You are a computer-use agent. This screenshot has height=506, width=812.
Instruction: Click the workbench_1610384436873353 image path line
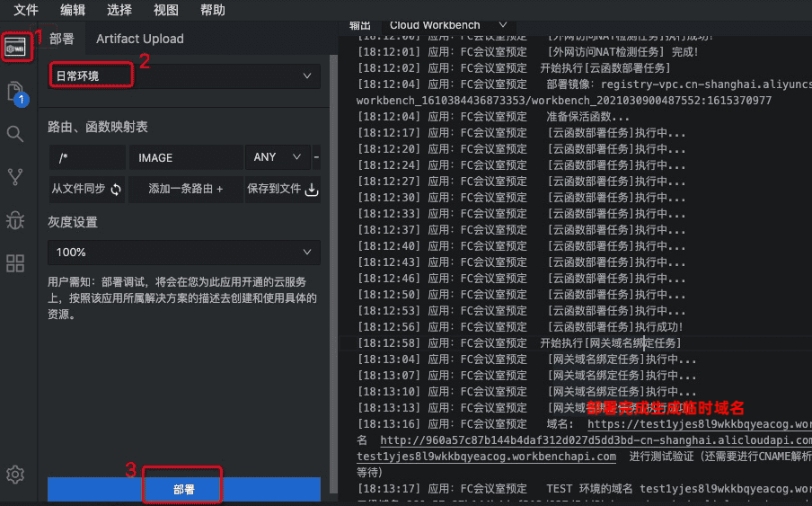pyautogui.click(x=564, y=101)
